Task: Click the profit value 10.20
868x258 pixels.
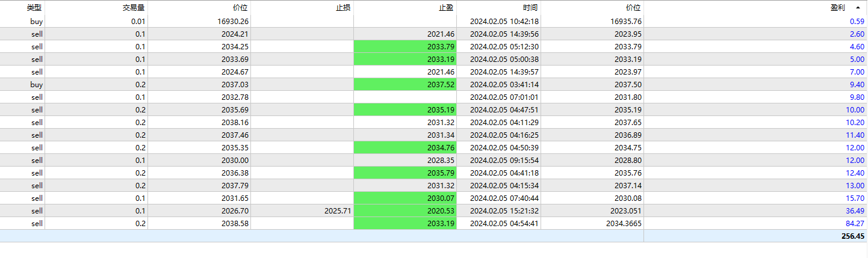Action: [855, 122]
